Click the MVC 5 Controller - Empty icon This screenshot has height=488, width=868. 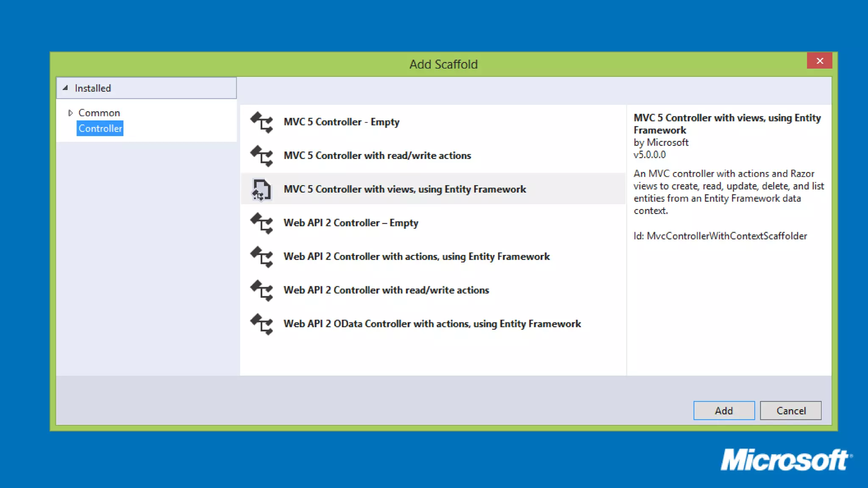262,122
